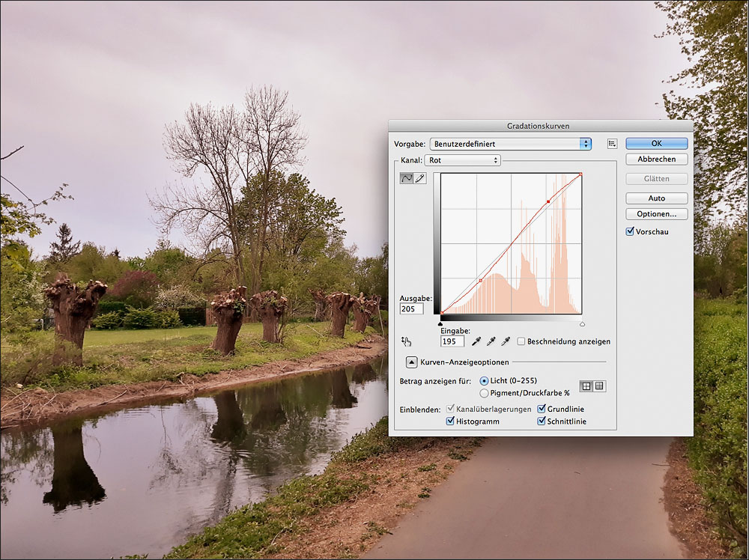Select Licht (0-255) radio button

(484, 381)
